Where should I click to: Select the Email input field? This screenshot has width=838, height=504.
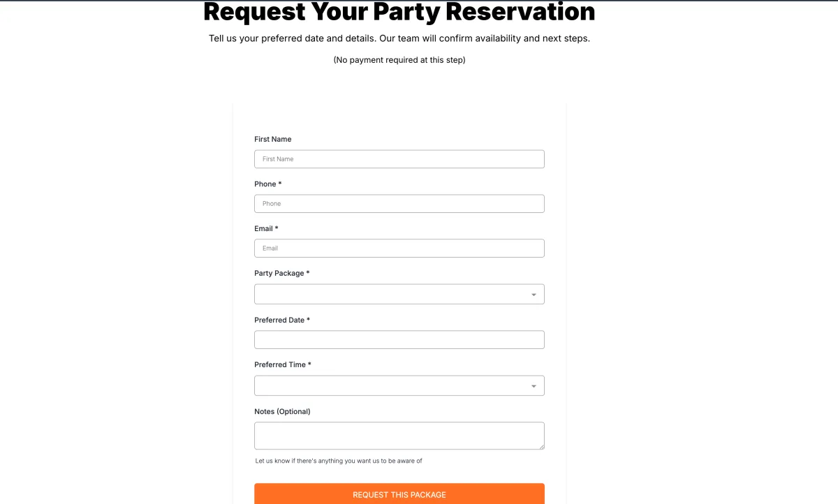[399, 249]
